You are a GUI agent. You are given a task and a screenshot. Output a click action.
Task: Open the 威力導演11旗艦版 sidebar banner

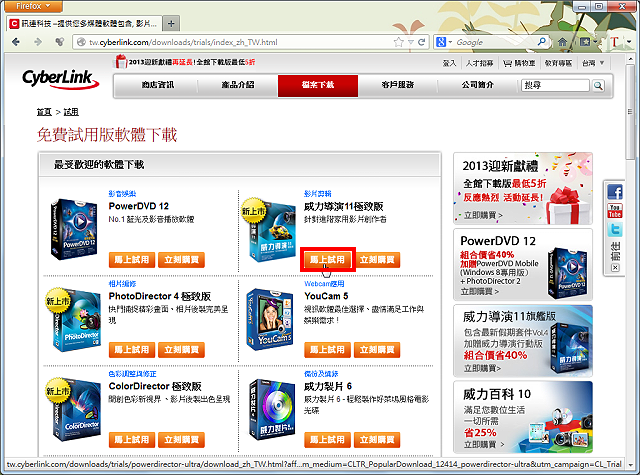(523, 341)
